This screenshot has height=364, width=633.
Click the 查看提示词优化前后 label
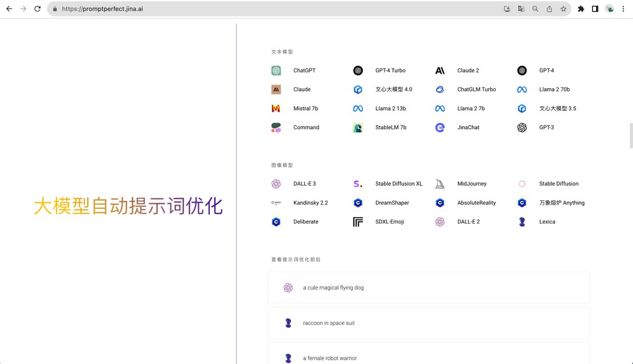pos(296,260)
